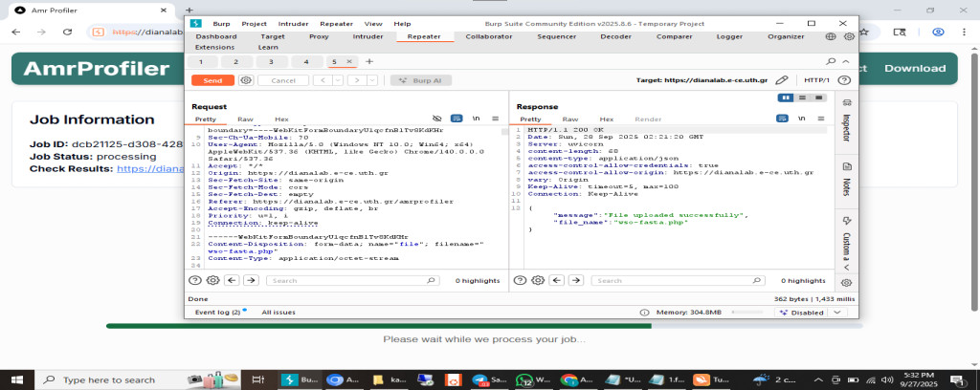Click the search icon in Repeater tab bar
This screenshot has height=390, width=980.
click(830, 61)
